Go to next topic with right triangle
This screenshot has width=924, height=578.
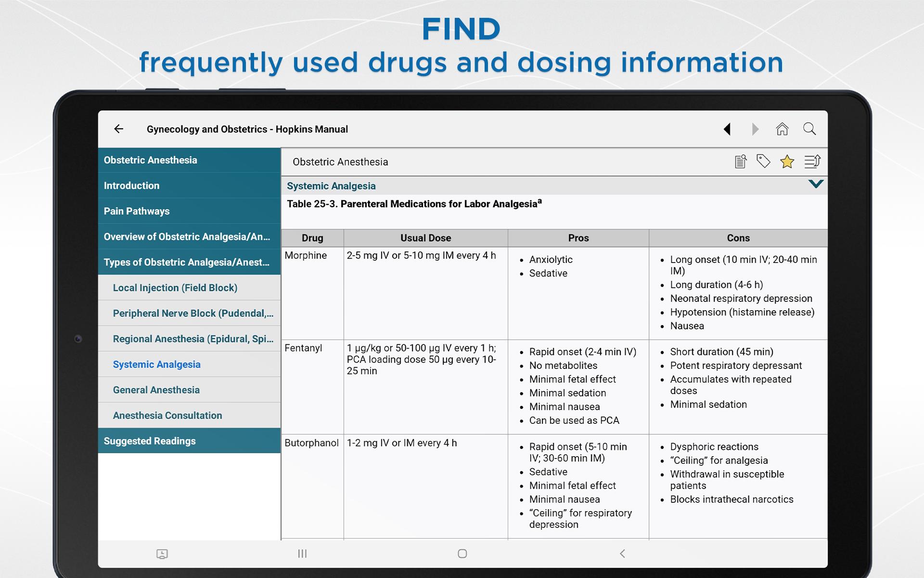(755, 129)
